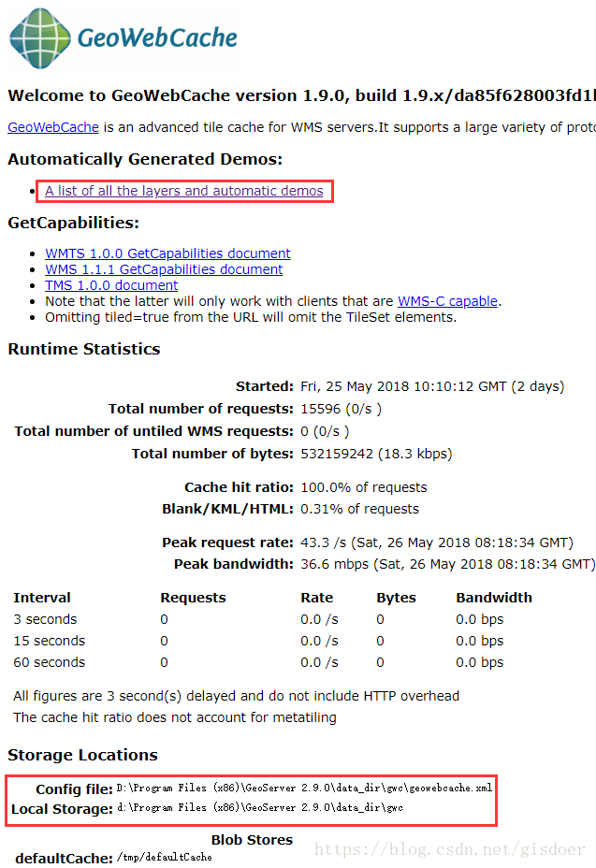Click the Blob Stores heading

pos(252,840)
